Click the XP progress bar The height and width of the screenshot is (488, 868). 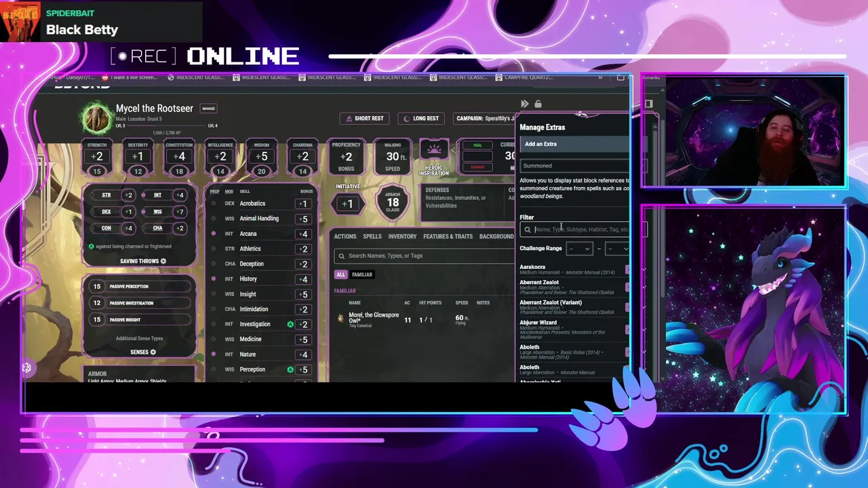[x=165, y=126]
